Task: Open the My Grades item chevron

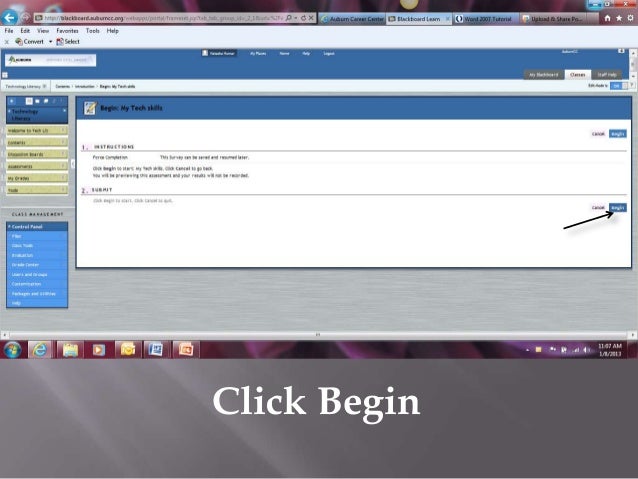Action: coord(64,178)
